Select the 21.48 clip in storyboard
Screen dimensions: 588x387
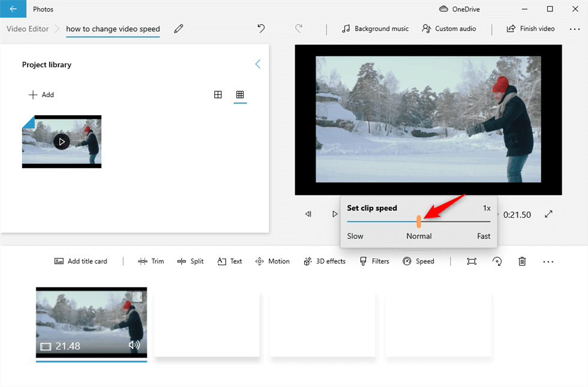point(91,323)
